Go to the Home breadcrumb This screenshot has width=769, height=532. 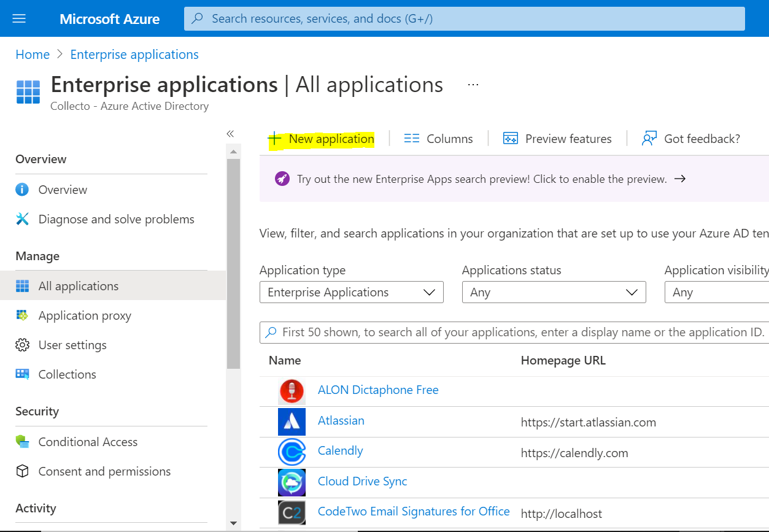(x=33, y=55)
